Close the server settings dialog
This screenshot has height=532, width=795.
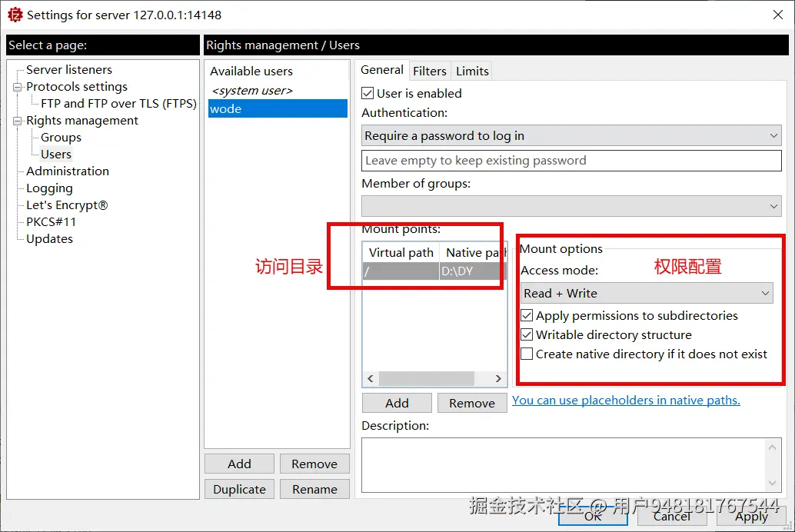point(778,15)
